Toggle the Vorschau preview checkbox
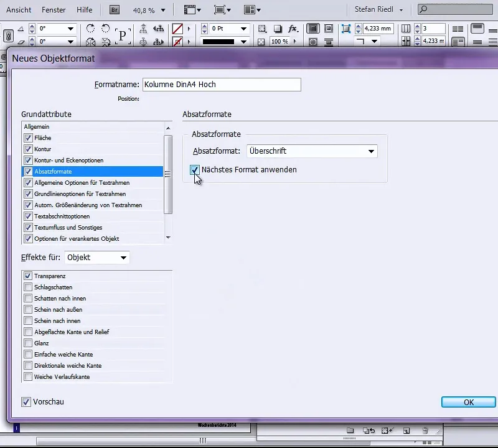The height and width of the screenshot is (448, 498). (26, 402)
